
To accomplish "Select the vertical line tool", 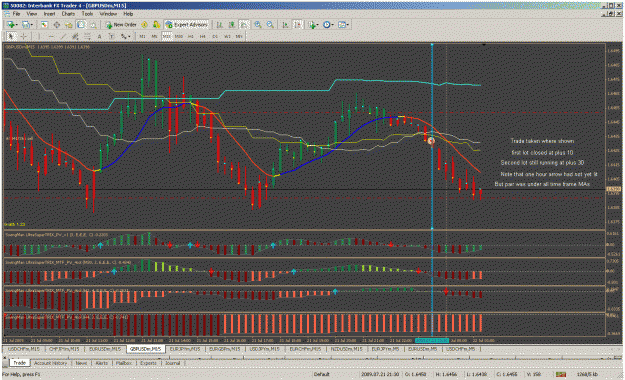I will tap(39, 36).
